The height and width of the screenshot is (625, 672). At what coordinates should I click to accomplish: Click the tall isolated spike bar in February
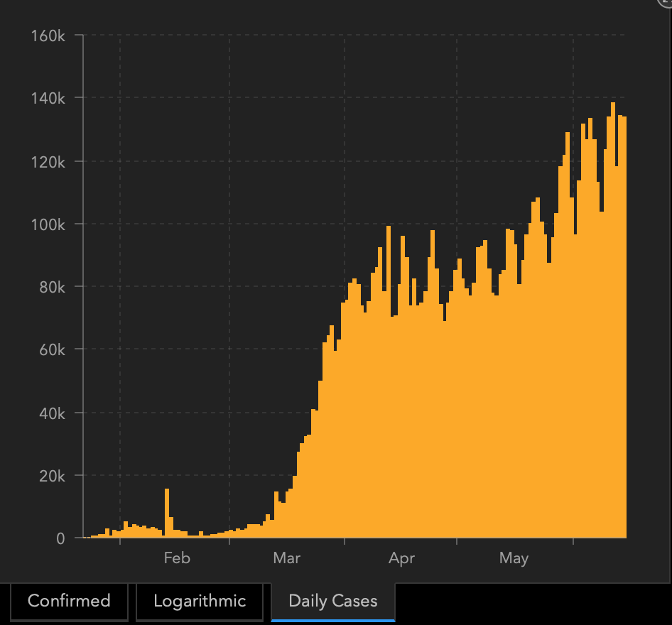pyautogui.click(x=167, y=513)
